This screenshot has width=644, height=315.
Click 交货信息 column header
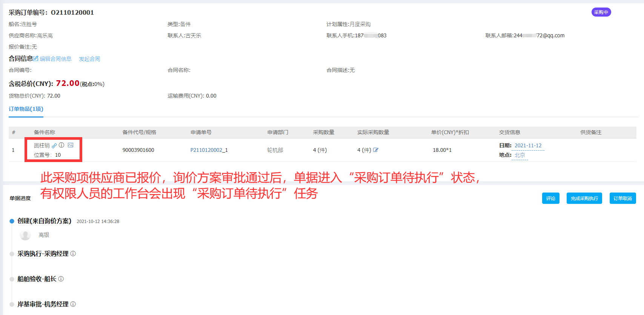(x=510, y=132)
